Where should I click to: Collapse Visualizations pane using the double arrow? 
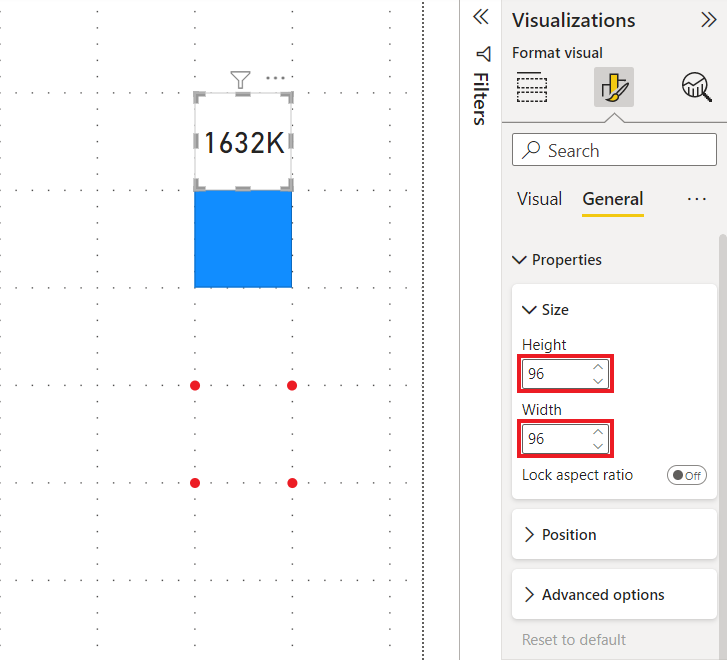click(708, 20)
